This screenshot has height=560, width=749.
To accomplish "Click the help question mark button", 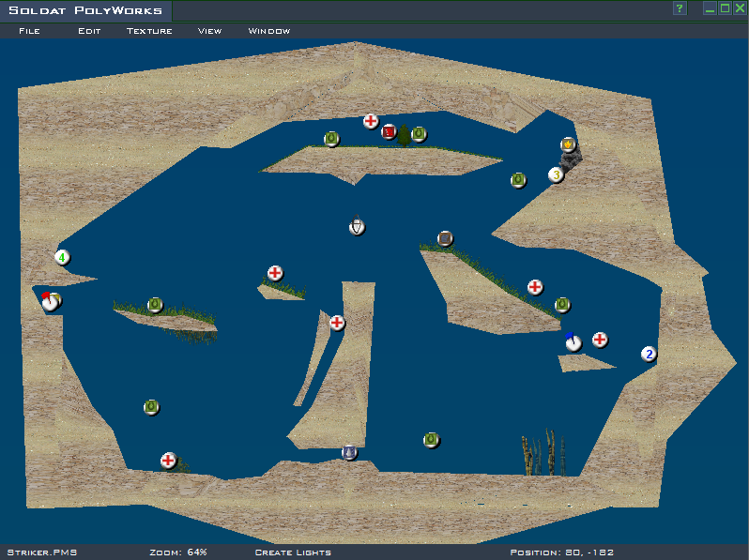I will [680, 8].
